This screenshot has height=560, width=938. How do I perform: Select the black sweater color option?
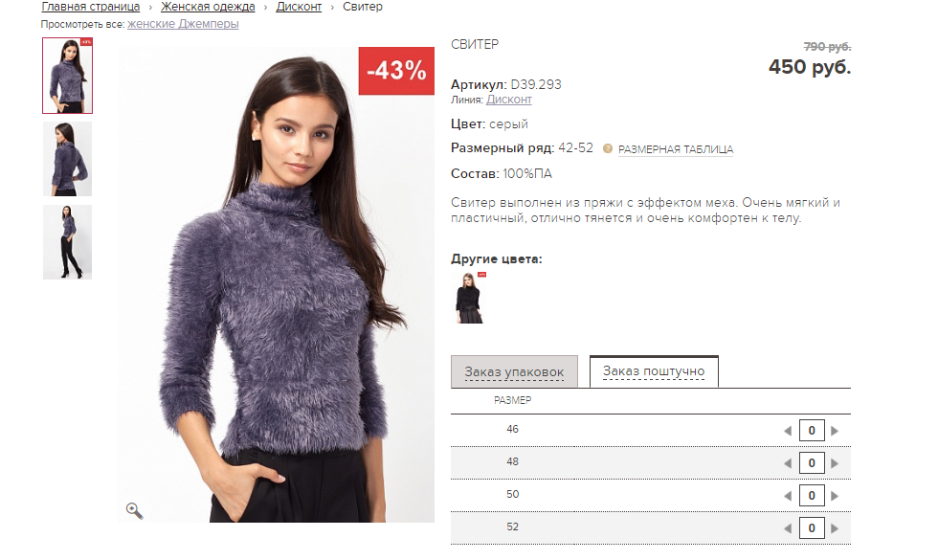(x=470, y=298)
